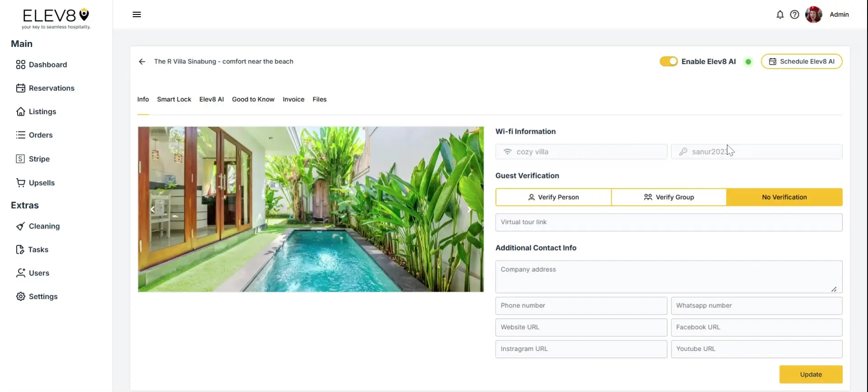This screenshot has width=868, height=392.
Task: Open Cleaning under Extras
Action: click(38, 226)
